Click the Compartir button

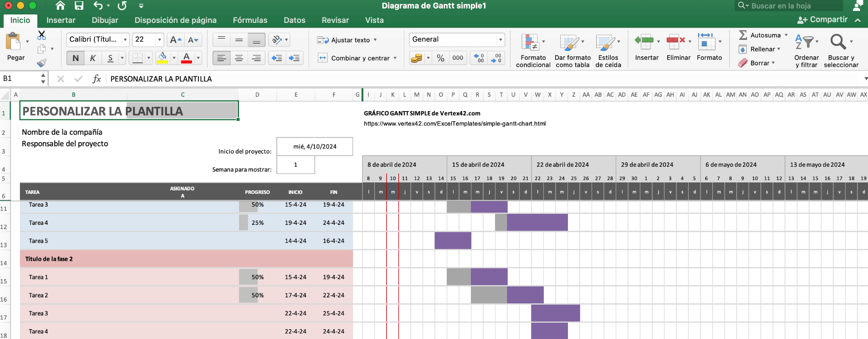pos(823,20)
